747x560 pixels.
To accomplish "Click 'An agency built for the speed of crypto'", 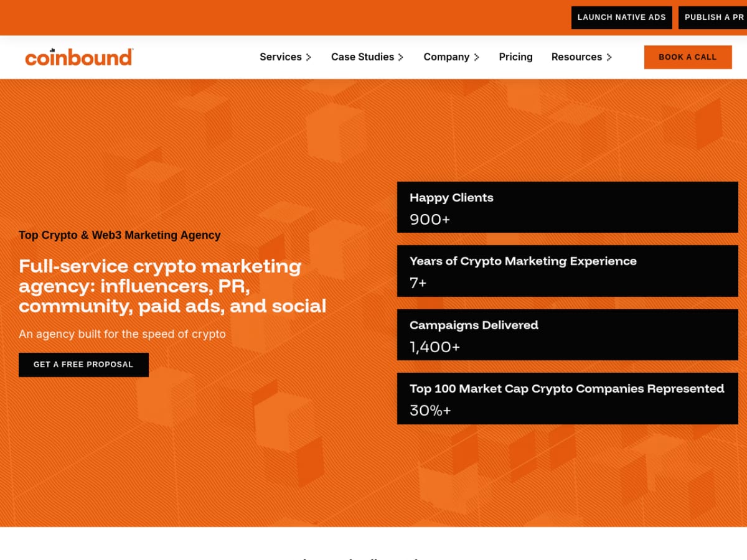I will [122, 334].
